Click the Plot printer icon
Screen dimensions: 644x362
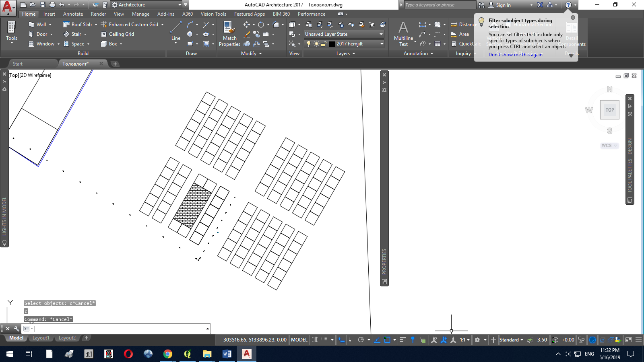coord(52,5)
